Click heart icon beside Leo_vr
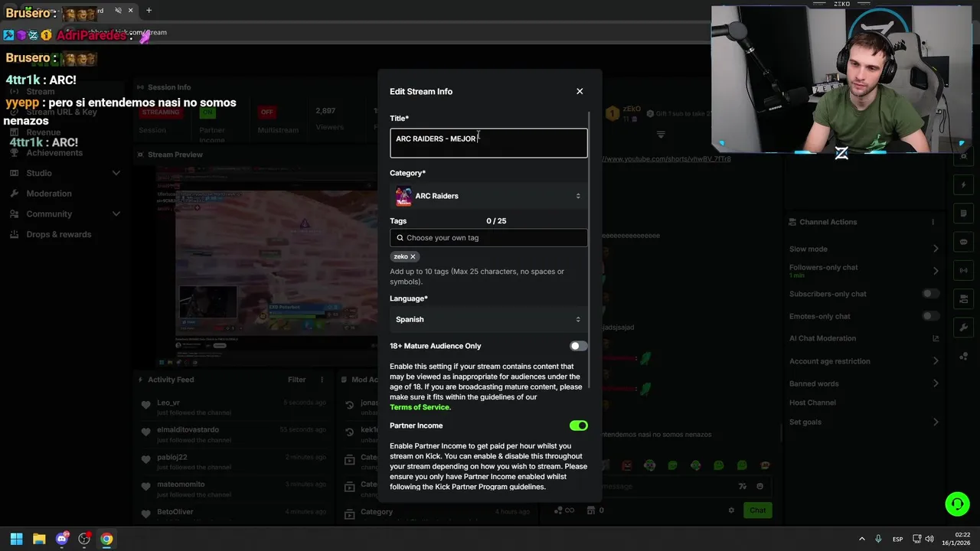This screenshot has height=551, width=980. (x=145, y=406)
